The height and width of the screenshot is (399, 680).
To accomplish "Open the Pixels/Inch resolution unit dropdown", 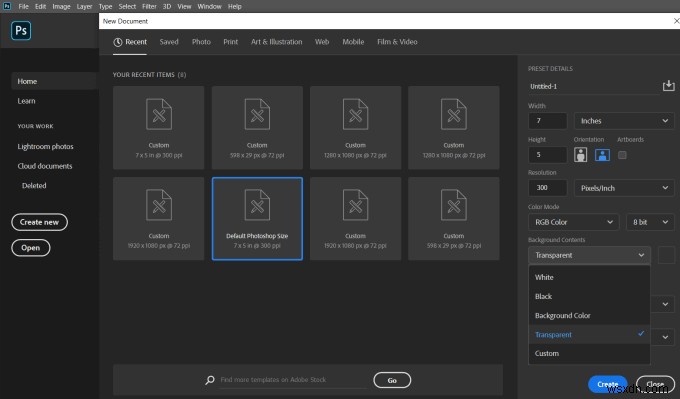I will pos(624,188).
